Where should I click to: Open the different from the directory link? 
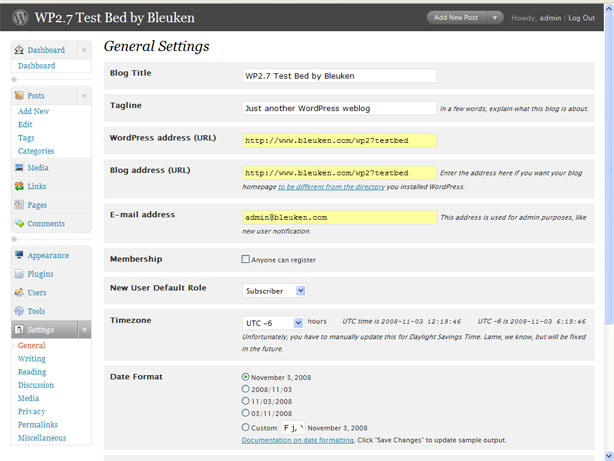(331, 187)
